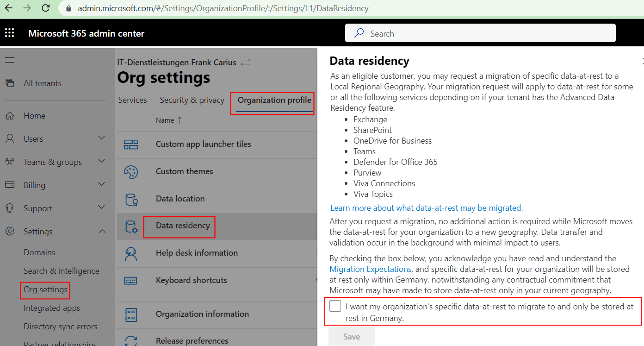Open the Migration Expectations link
The width and height of the screenshot is (644, 346).
click(371, 269)
